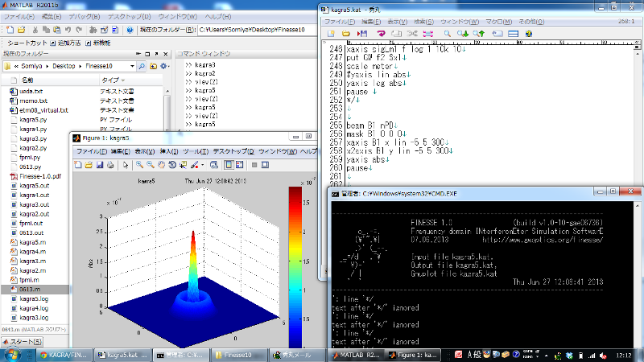Open GUIDE icon in MATLAB toolbar
The height and width of the screenshot is (362, 644).
(104, 30)
